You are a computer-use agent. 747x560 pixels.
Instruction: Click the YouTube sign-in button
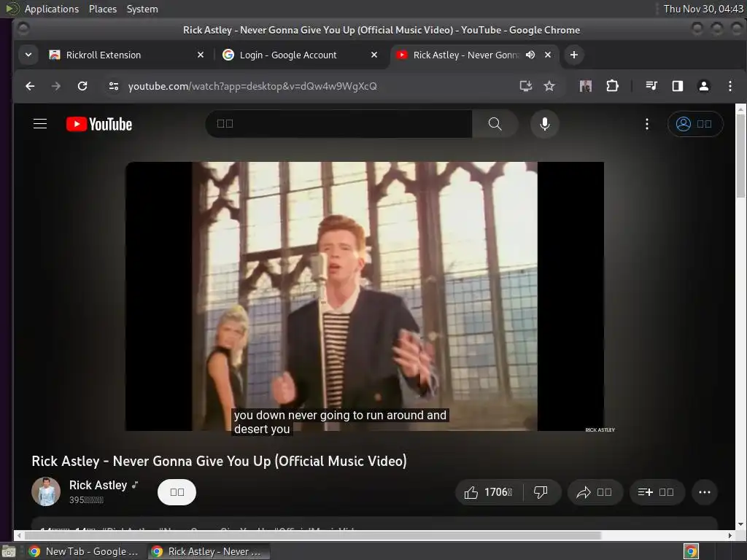pyautogui.click(x=694, y=124)
